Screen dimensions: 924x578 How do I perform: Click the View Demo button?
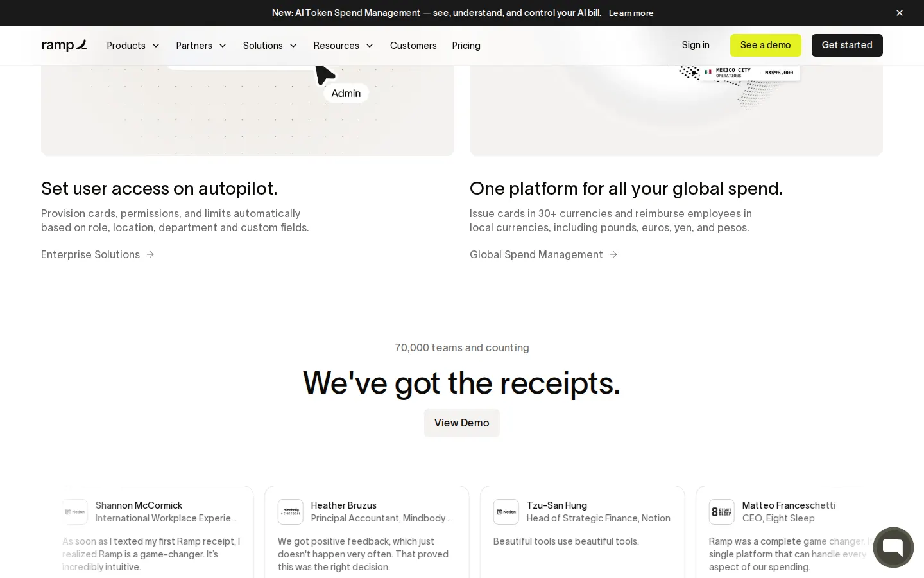(462, 423)
